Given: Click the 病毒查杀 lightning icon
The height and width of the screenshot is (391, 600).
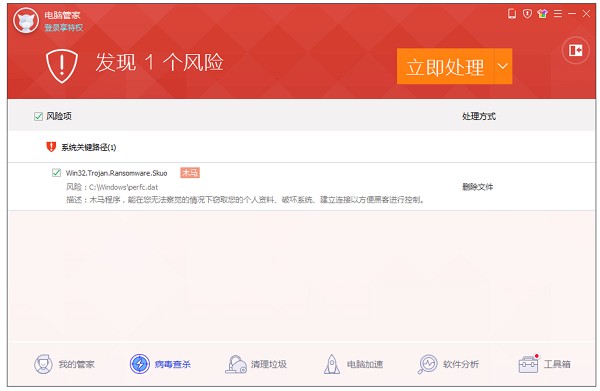Looking at the screenshot, I should tap(140, 364).
